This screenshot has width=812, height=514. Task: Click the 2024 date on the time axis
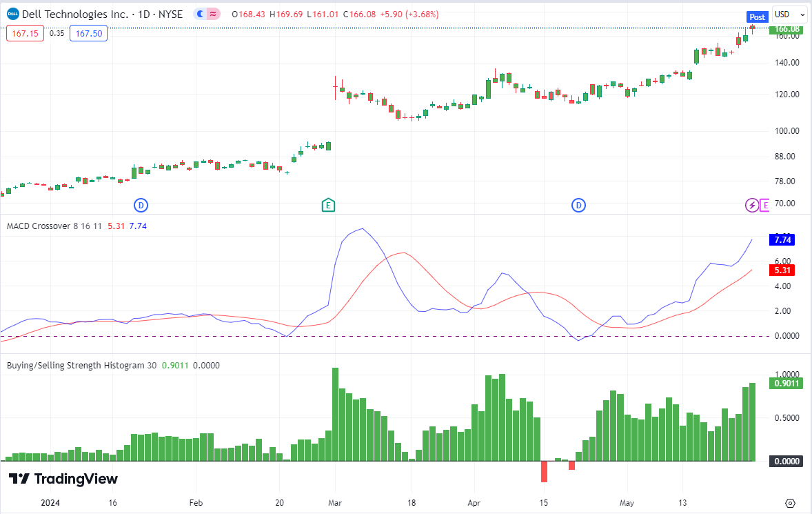click(x=50, y=502)
